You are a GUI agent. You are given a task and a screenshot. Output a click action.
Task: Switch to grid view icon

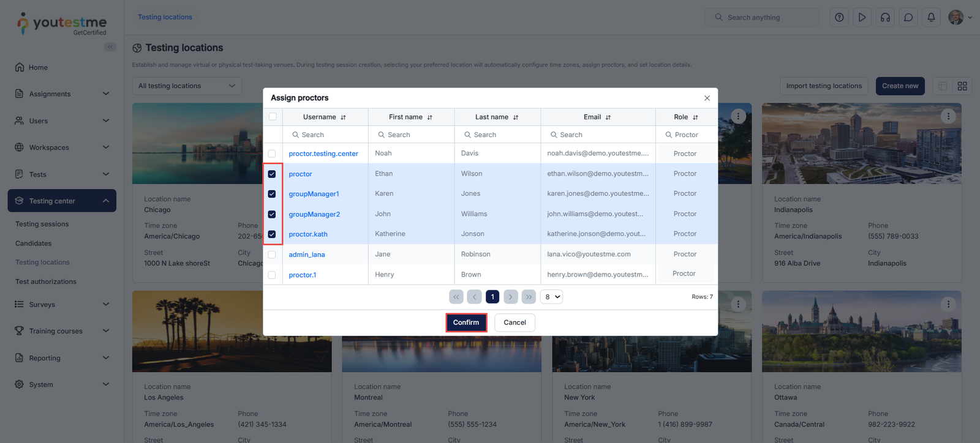click(962, 86)
